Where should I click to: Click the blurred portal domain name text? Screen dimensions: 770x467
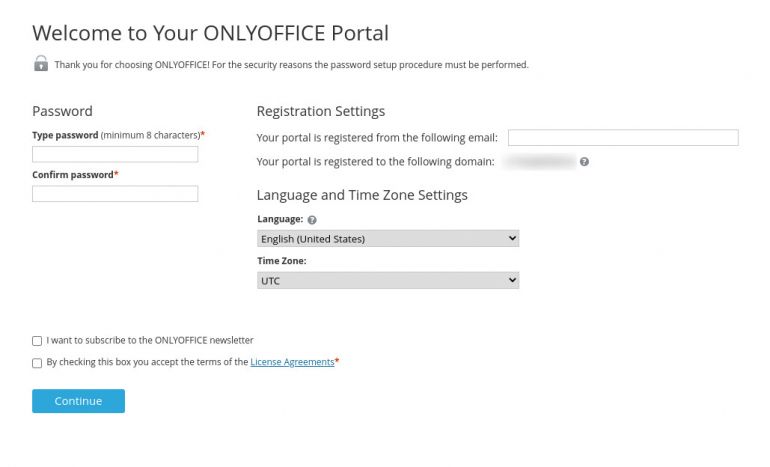tap(538, 161)
